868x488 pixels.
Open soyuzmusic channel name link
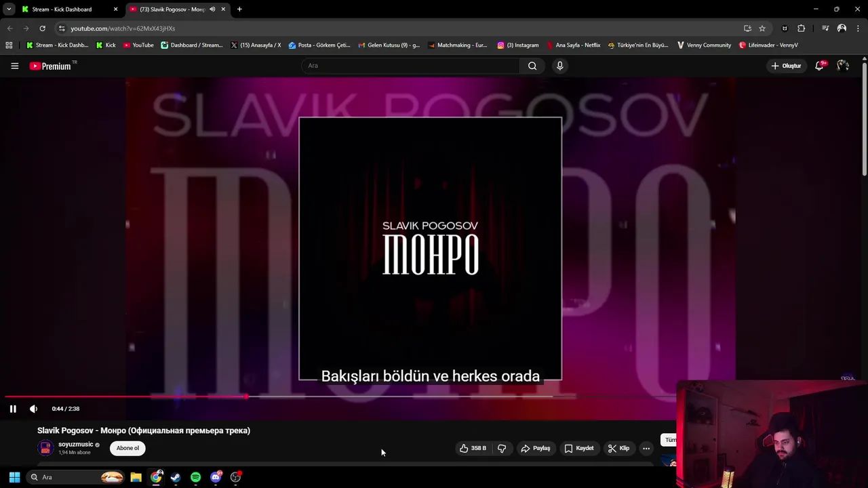[75, 445]
